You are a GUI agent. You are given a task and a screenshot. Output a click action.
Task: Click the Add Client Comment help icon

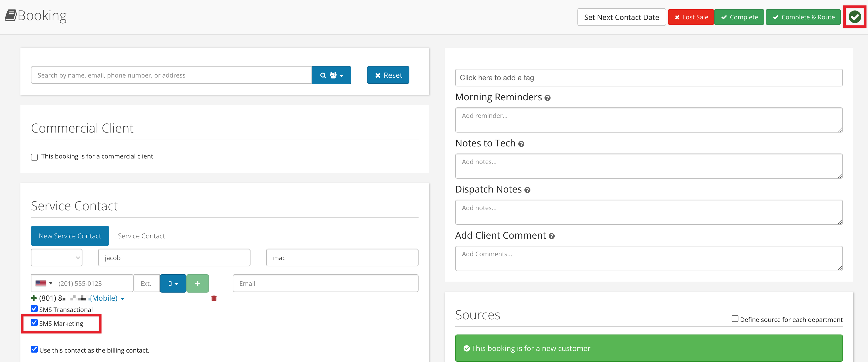coord(552,236)
